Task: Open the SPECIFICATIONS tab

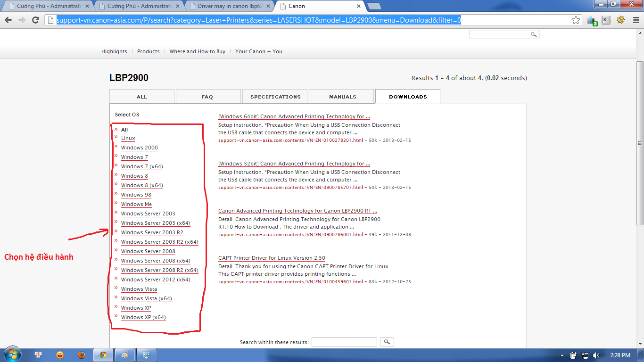Action: click(275, 97)
